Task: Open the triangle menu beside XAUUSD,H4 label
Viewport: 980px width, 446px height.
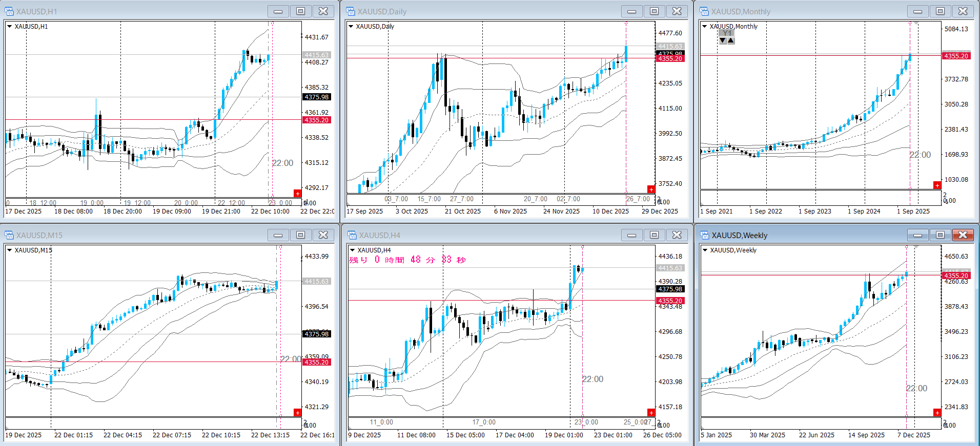Action: click(x=352, y=250)
